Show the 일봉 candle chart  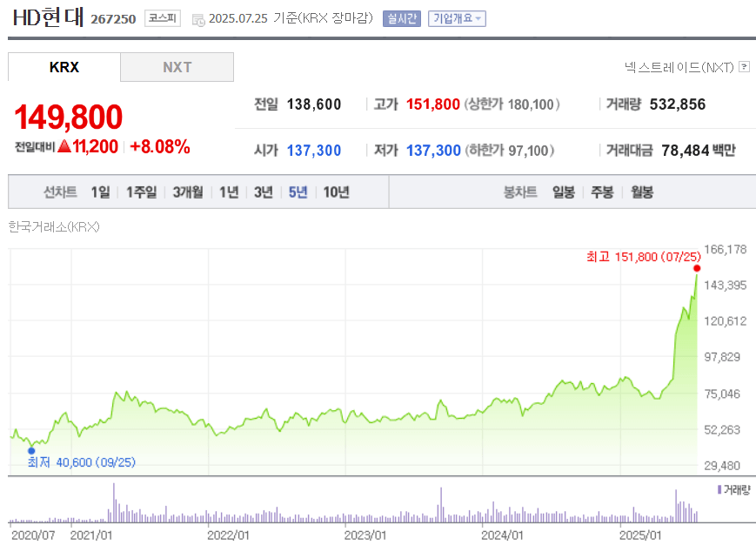[x=564, y=192]
